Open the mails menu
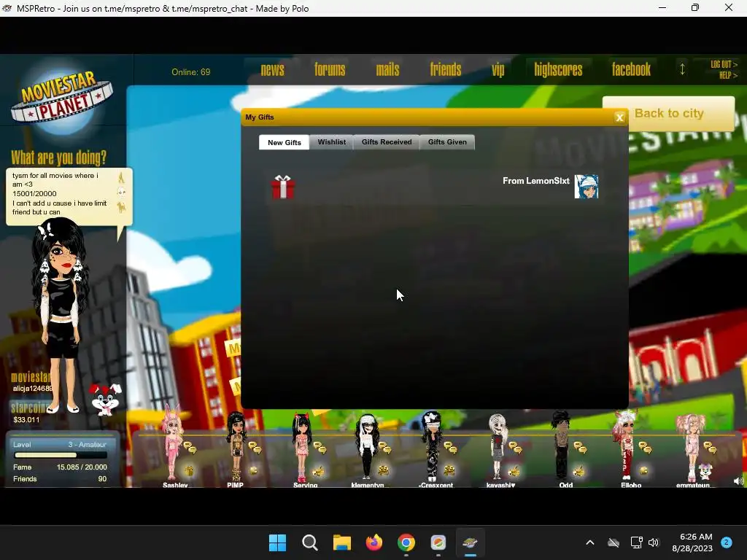 pos(387,70)
